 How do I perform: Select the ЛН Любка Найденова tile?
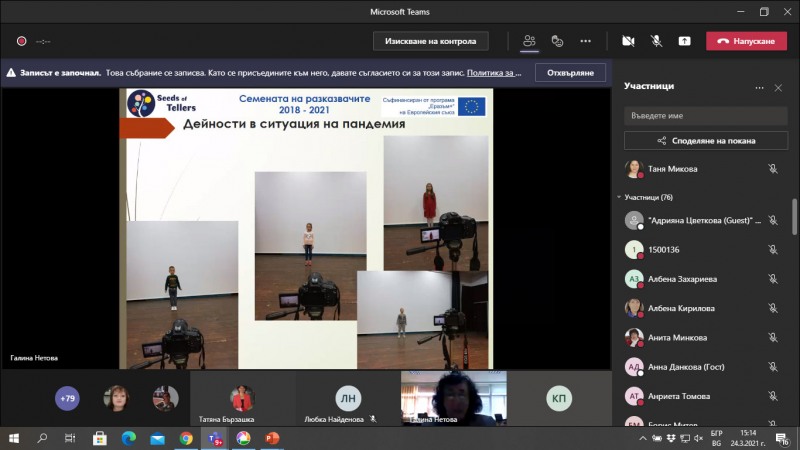[x=348, y=398]
